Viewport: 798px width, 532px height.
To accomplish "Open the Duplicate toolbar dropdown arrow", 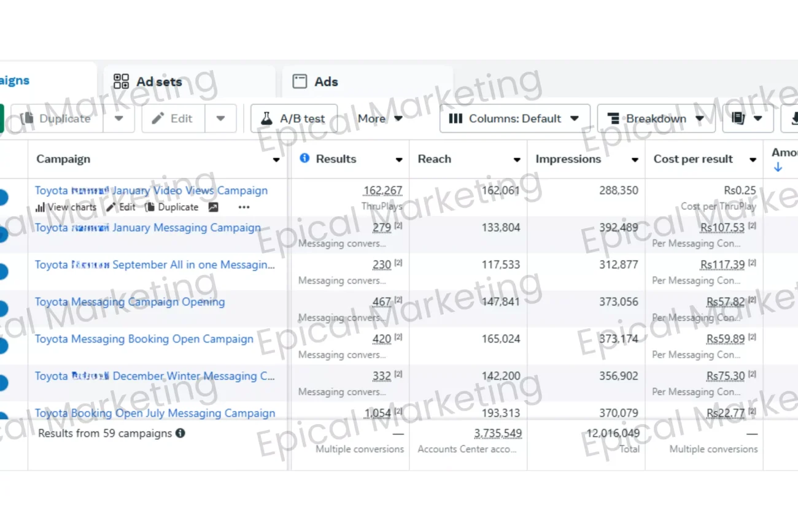I will pos(119,118).
